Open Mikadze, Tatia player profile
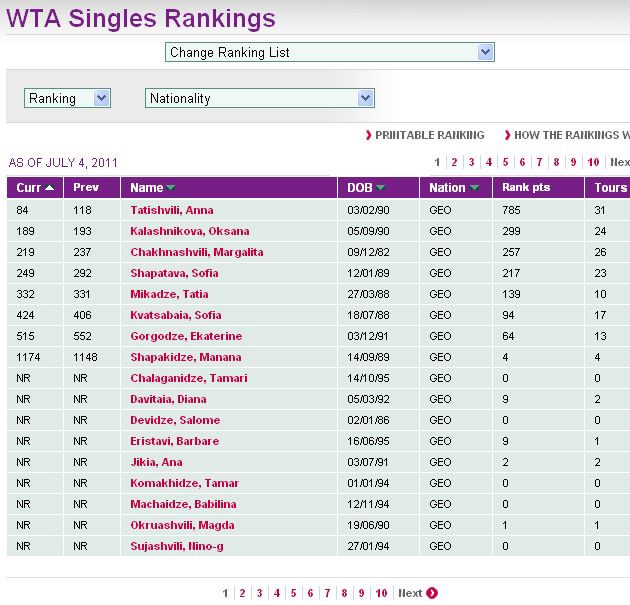This screenshot has height=605, width=630. point(169,294)
